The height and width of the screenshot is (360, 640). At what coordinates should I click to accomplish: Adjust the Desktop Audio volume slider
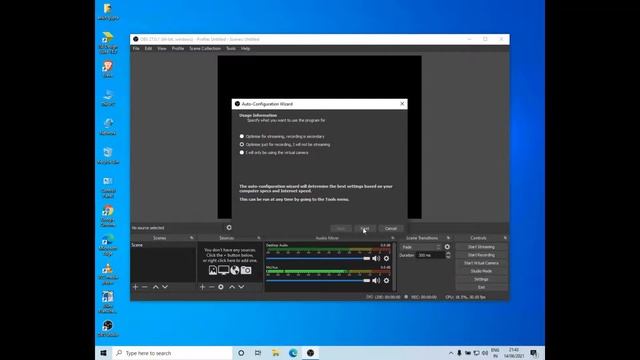tap(318, 258)
